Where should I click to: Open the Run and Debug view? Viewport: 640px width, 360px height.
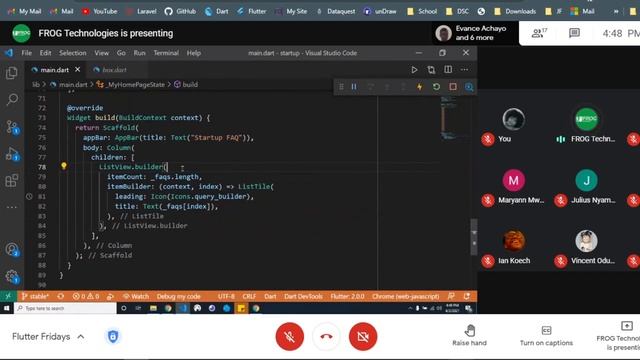pos(12,154)
